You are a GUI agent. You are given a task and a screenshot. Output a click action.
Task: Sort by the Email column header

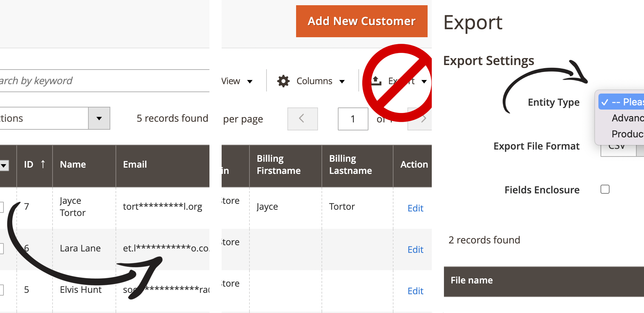[135, 164]
